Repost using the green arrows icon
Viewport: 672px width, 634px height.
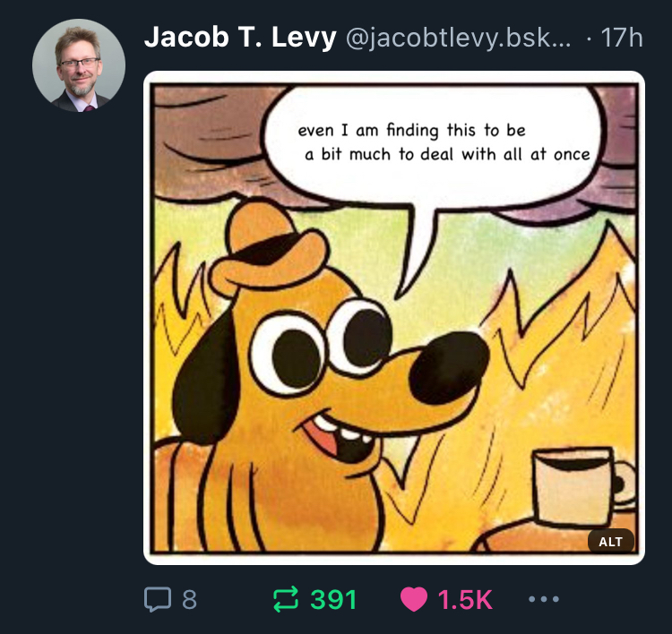point(286,599)
